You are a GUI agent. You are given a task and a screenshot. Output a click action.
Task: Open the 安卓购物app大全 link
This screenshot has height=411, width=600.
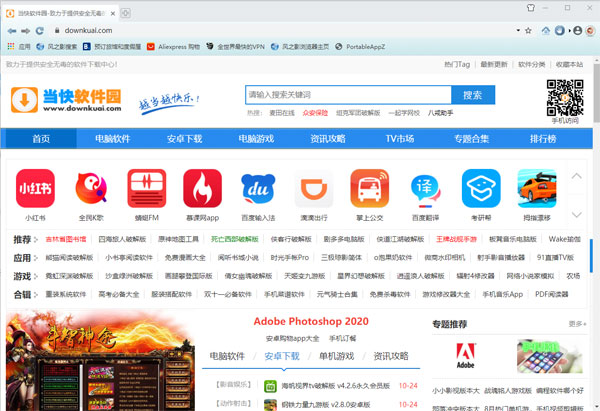(292, 339)
